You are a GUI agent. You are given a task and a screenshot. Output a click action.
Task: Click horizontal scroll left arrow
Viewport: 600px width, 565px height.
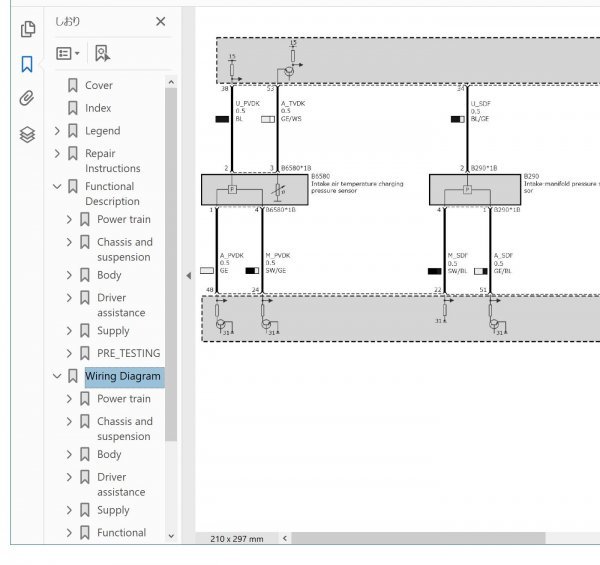pyautogui.click(x=285, y=539)
